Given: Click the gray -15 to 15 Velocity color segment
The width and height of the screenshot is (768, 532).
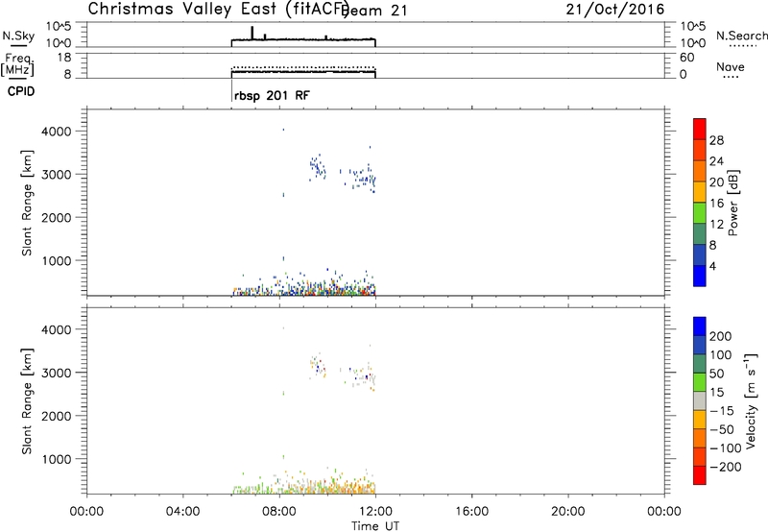Looking at the screenshot, I should point(700,400).
